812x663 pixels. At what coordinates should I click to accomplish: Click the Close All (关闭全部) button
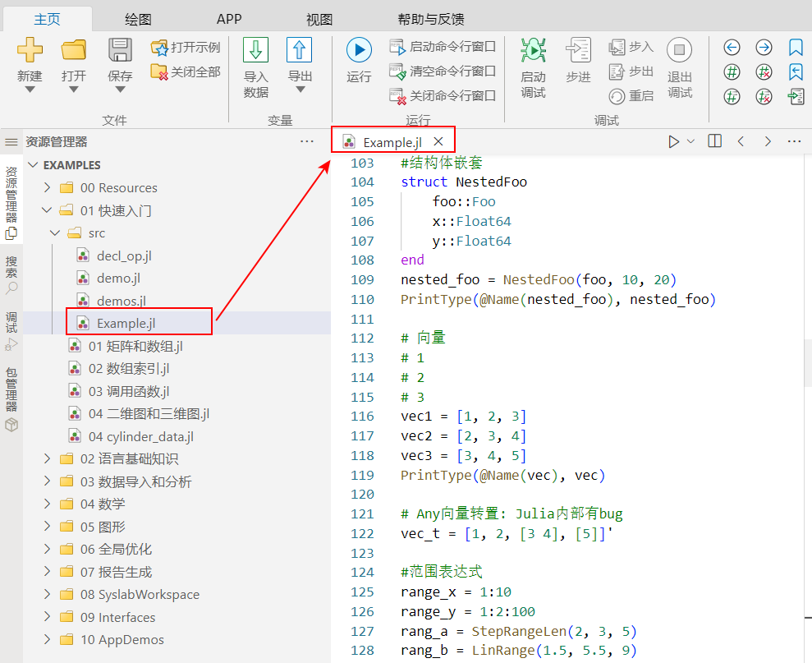pos(186,71)
